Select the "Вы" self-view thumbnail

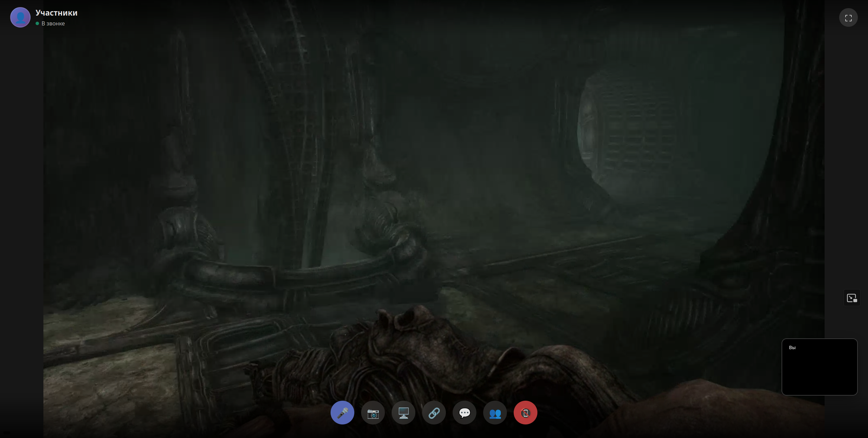(820, 367)
